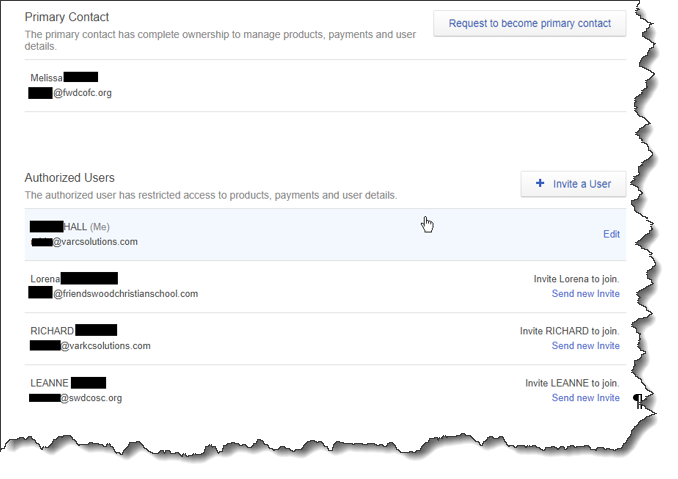This screenshot has width=678, height=479.
Task: Click 'Invite Lorena to join.' text
Action: pyautogui.click(x=576, y=279)
